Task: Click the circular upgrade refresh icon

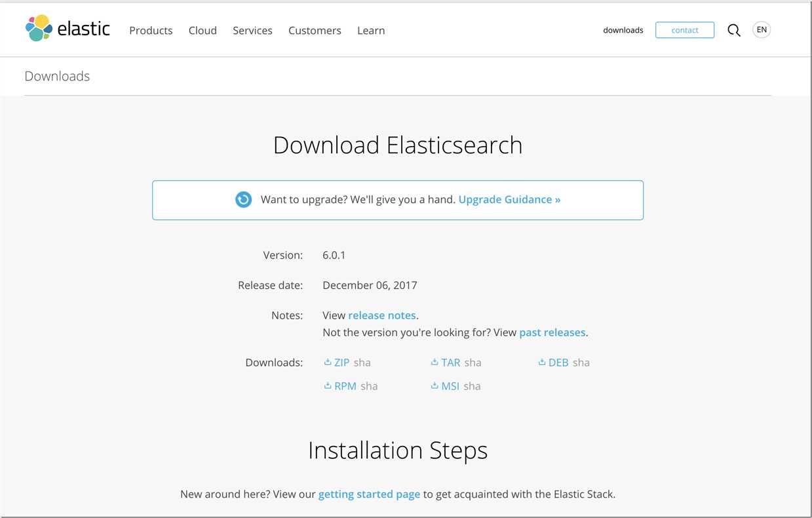Action: click(243, 200)
